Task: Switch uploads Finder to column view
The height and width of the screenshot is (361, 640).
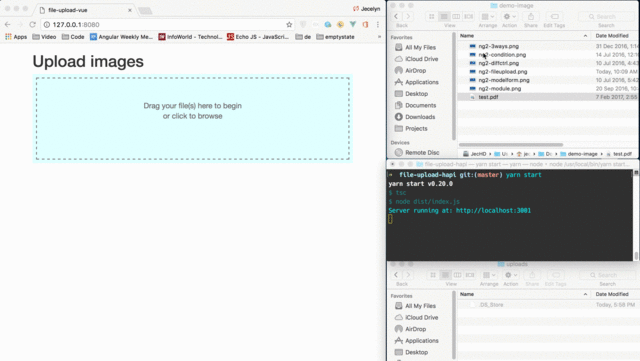Action: [x=458, y=275]
